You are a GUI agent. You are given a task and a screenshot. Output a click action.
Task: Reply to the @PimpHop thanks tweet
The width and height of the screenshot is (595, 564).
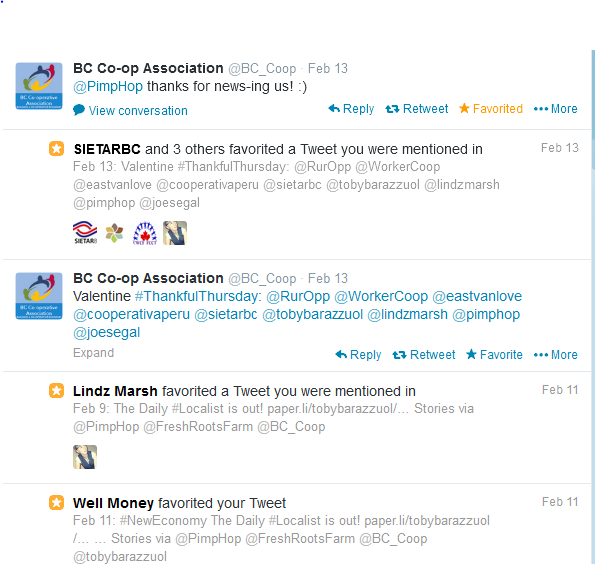(351, 109)
